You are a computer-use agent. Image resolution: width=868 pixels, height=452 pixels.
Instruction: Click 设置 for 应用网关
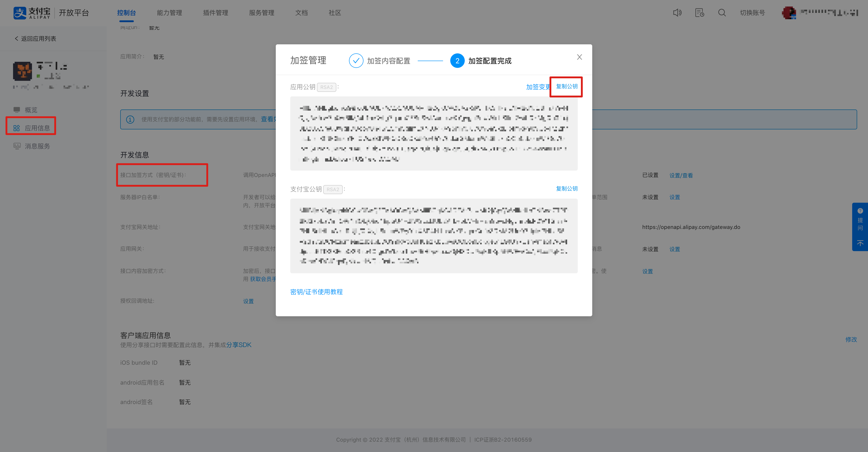coord(675,249)
